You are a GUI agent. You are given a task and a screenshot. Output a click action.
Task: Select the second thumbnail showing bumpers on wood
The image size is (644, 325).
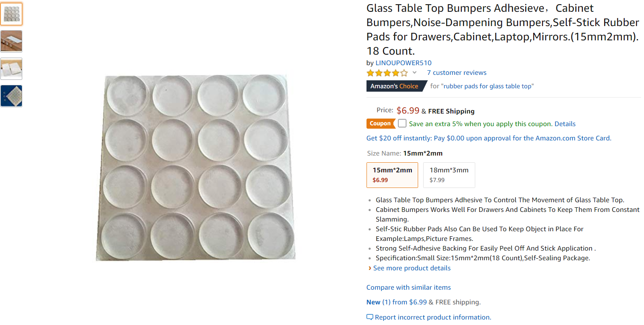11,41
